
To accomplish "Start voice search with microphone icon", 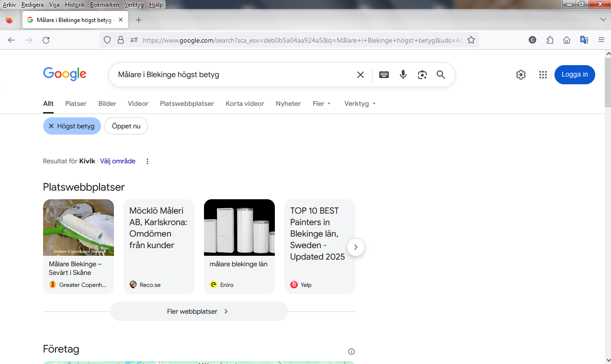I will point(403,75).
